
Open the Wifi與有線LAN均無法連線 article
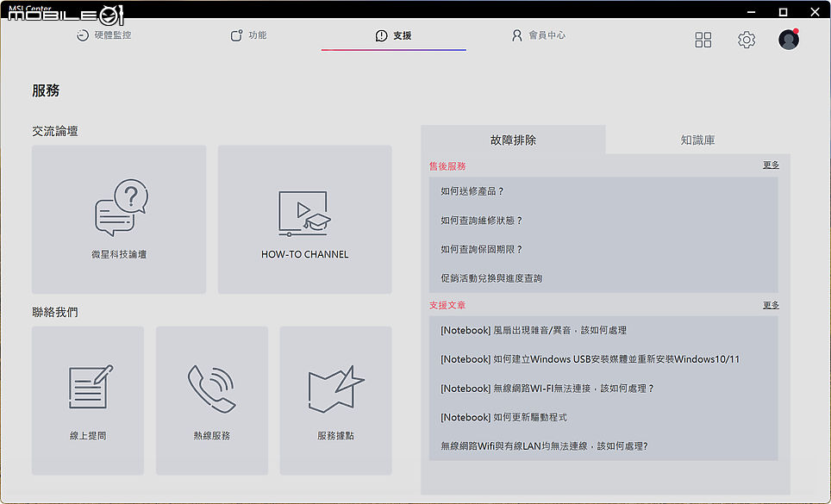tap(603, 445)
